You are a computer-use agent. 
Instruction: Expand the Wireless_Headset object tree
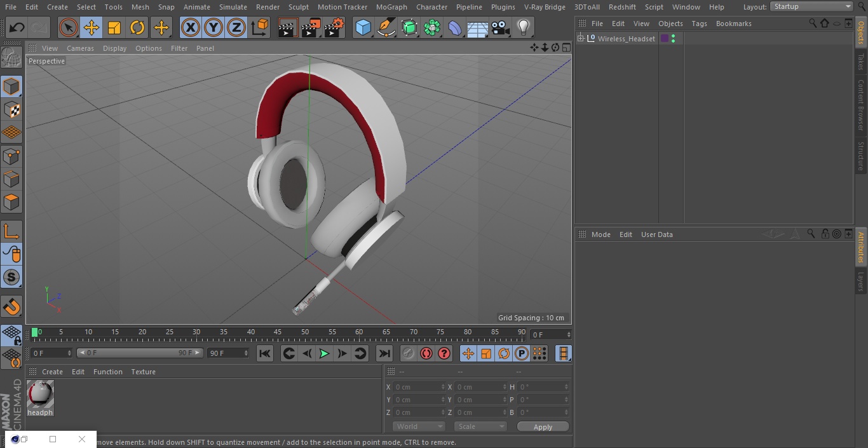coord(580,39)
